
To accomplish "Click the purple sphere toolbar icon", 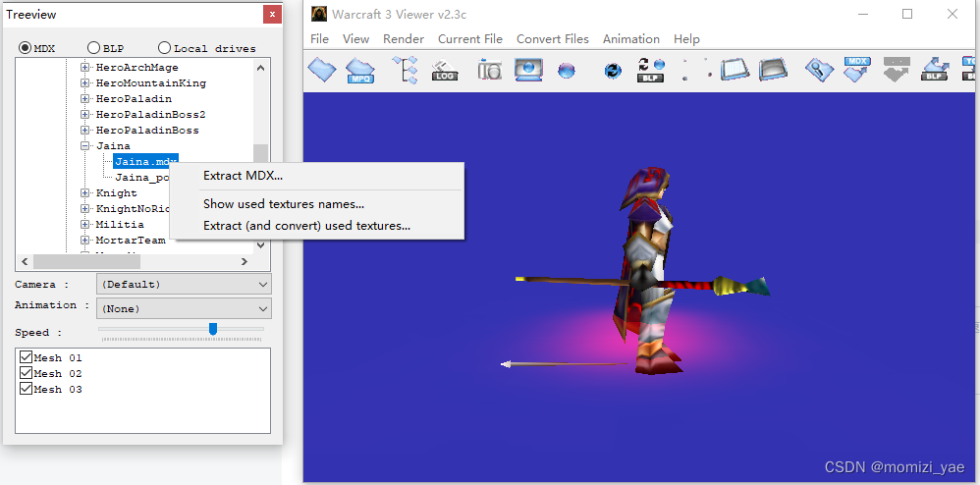I will pyautogui.click(x=567, y=71).
